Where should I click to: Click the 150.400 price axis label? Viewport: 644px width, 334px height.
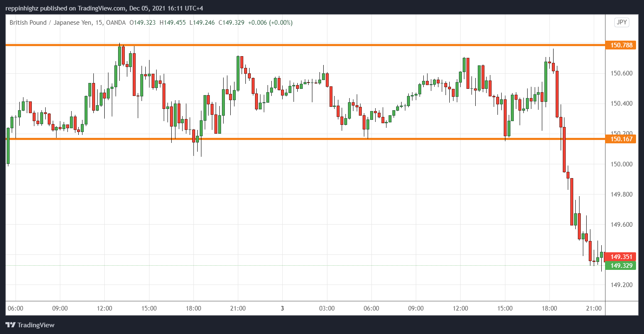[621, 104]
